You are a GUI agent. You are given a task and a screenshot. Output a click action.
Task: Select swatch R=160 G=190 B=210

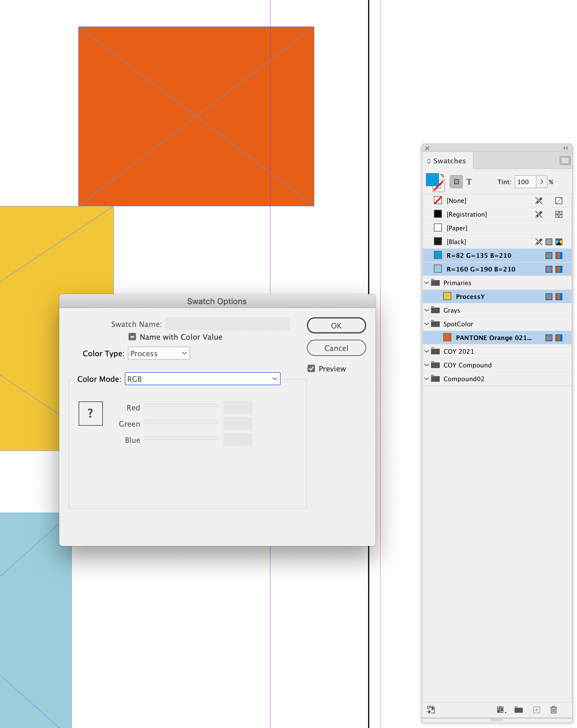tap(497, 269)
